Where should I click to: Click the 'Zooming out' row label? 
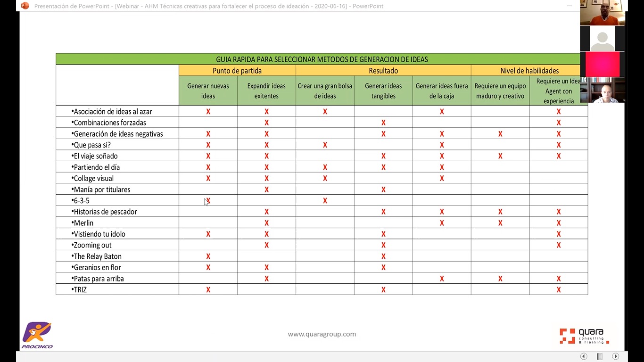click(x=91, y=246)
